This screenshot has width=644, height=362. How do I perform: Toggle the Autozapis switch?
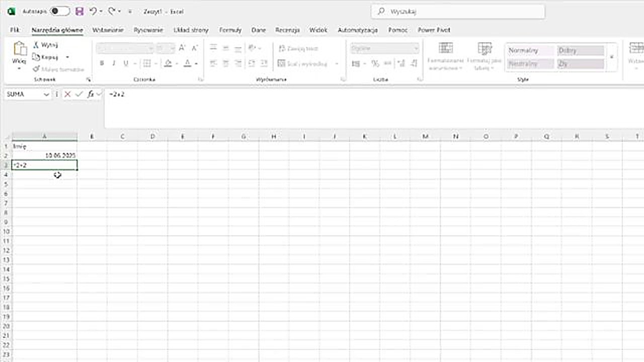click(x=59, y=11)
